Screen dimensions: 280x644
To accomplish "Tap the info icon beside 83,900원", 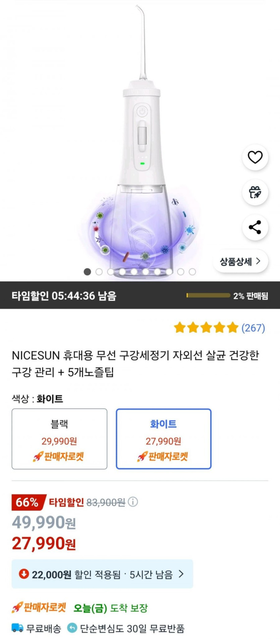I will [x=133, y=502].
